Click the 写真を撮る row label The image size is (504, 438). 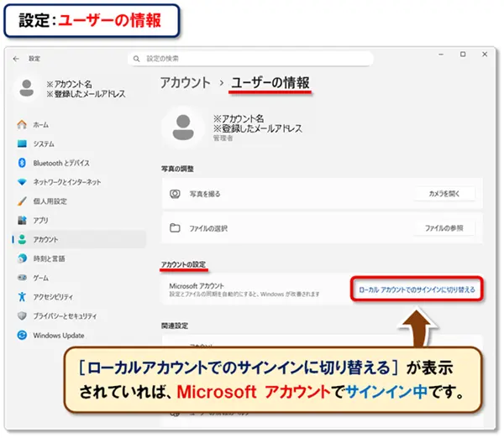pyautogui.click(x=205, y=194)
